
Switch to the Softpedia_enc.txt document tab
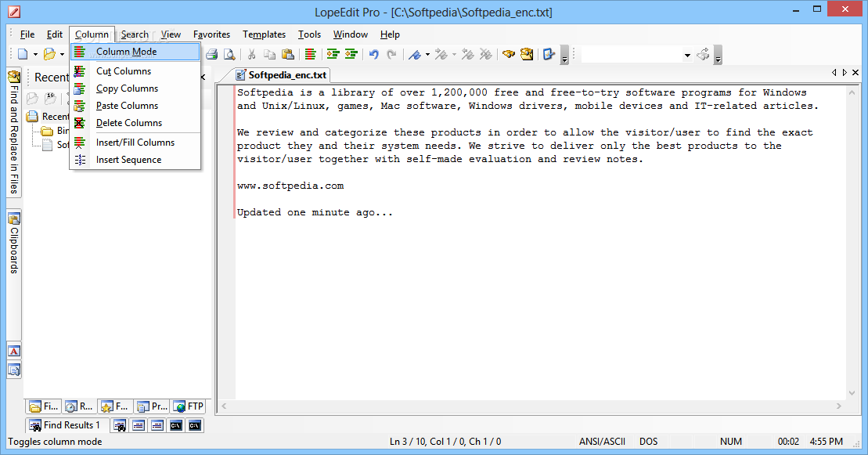pyautogui.click(x=281, y=75)
